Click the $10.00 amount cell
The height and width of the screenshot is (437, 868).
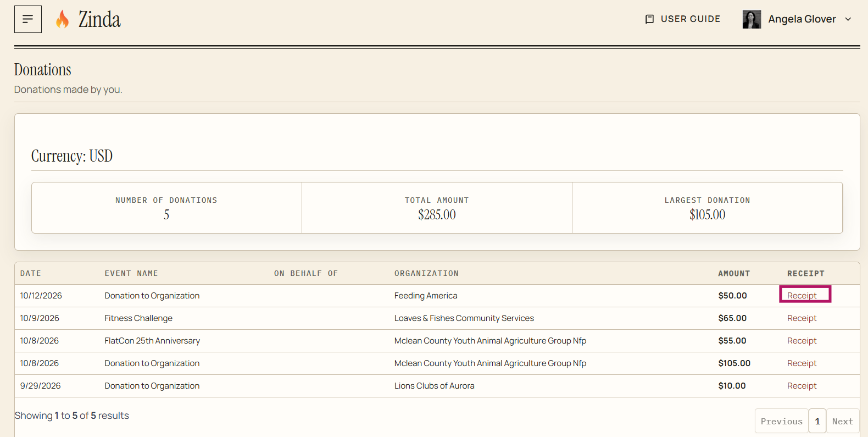tap(732, 386)
